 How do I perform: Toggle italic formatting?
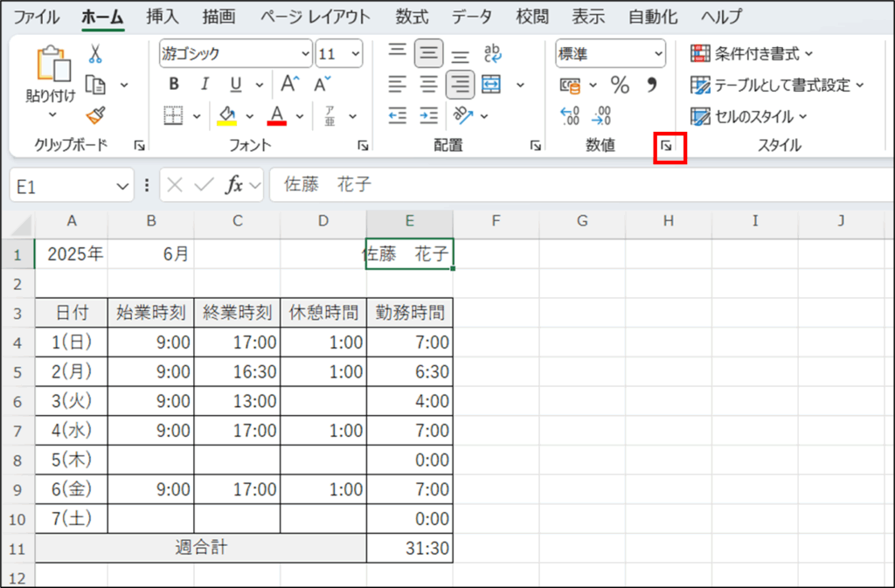tap(205, 85)
